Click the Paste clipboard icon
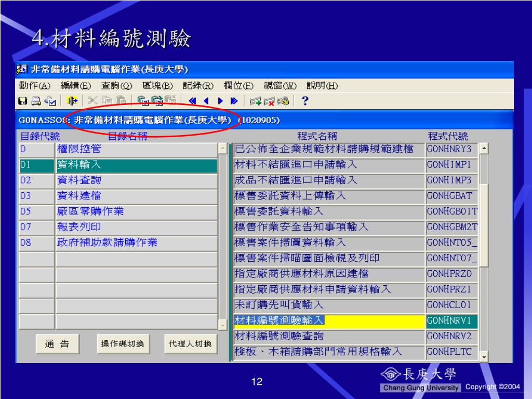532x399 pixels. pos(121,101)
